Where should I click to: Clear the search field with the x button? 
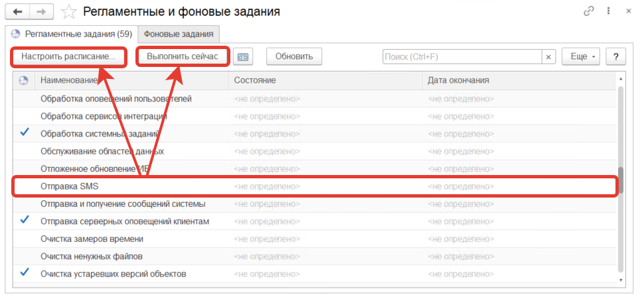[x=548, y=57]
